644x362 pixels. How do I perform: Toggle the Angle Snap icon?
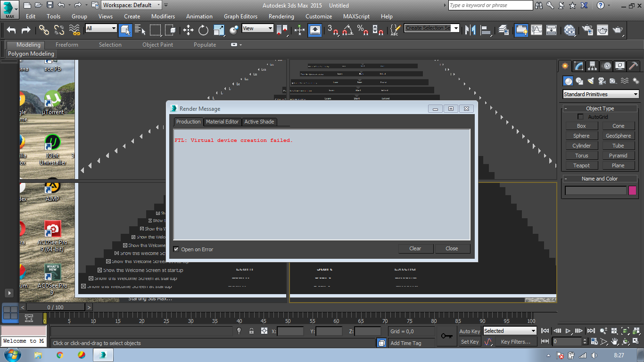click(348, 30)
